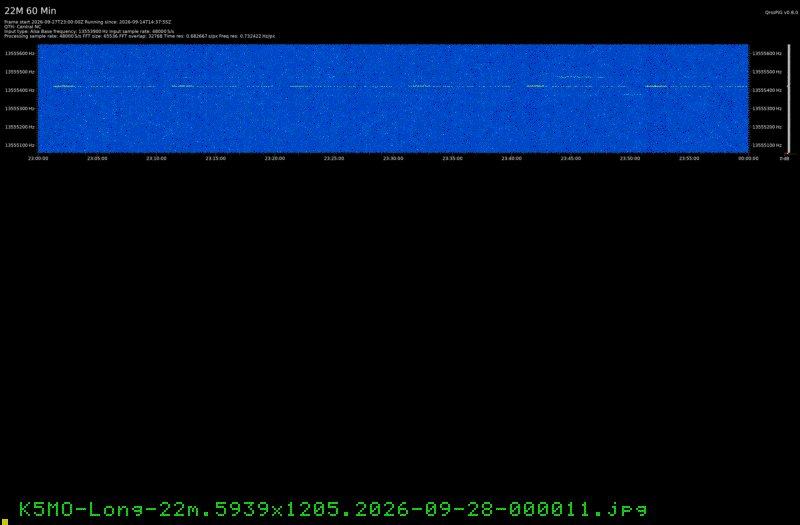Click the left 13555600 Hz frequency label

(x=20, y=53)
